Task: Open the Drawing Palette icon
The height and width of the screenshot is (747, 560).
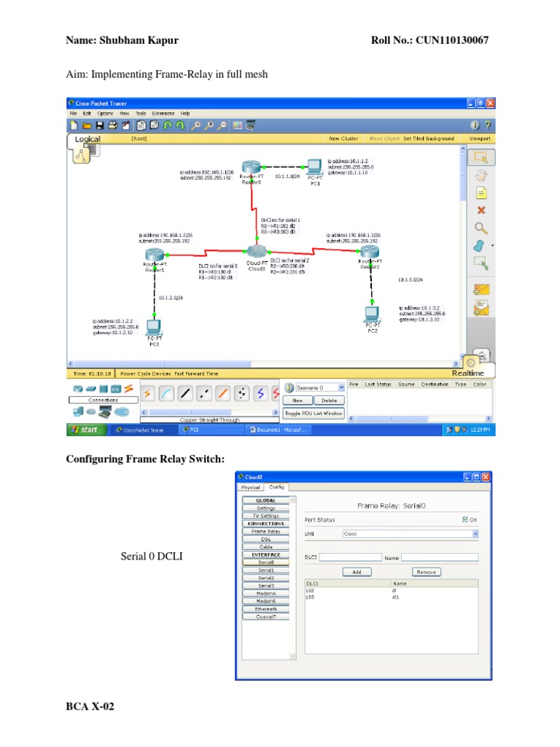Action: (x=237, y=125)
